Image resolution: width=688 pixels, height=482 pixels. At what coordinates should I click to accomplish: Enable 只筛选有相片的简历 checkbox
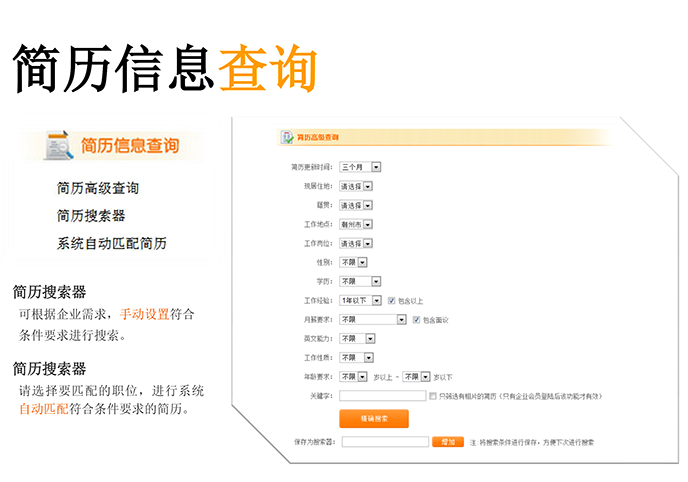[x=431, y=396]
